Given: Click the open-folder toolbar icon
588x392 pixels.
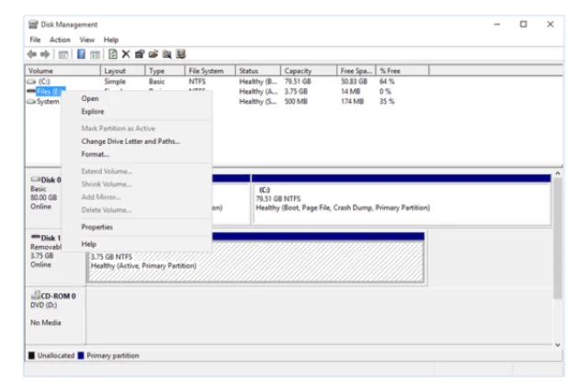Looking at the screenshot, I should (153, 54).
